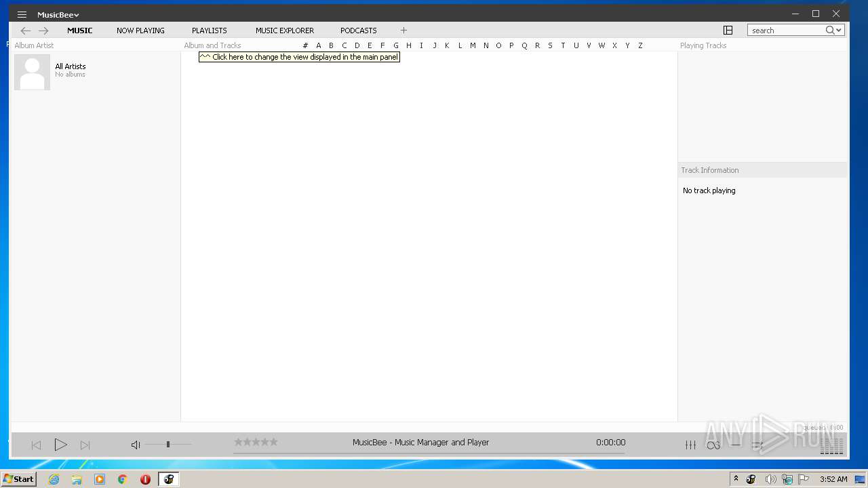Viewport: 868px width, 488px height.
Task: Select All Artists in the artist list
Action: tap(71, 66)
